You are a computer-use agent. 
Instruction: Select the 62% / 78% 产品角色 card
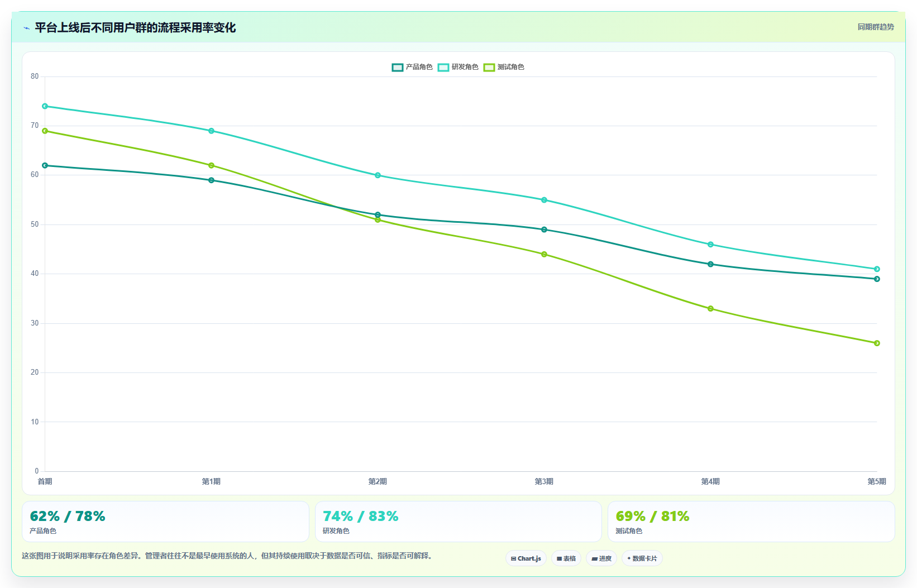click(x=165, y=522)
